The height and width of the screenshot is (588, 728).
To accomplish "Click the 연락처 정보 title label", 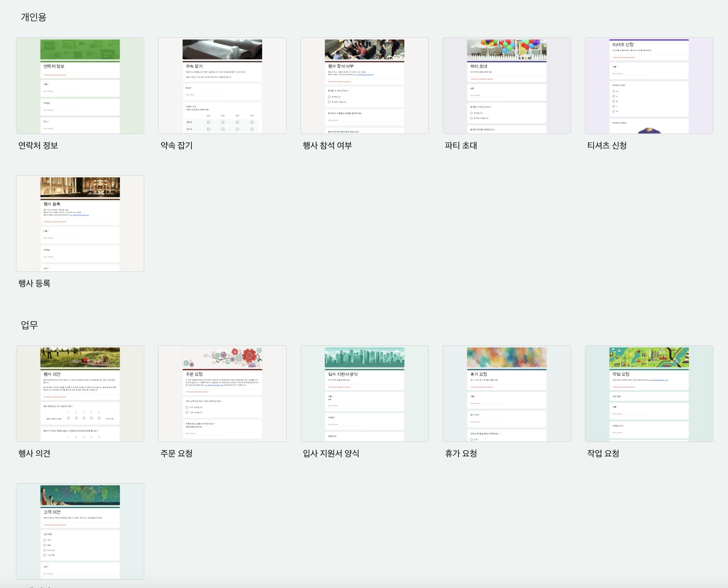I will (38, 146).
